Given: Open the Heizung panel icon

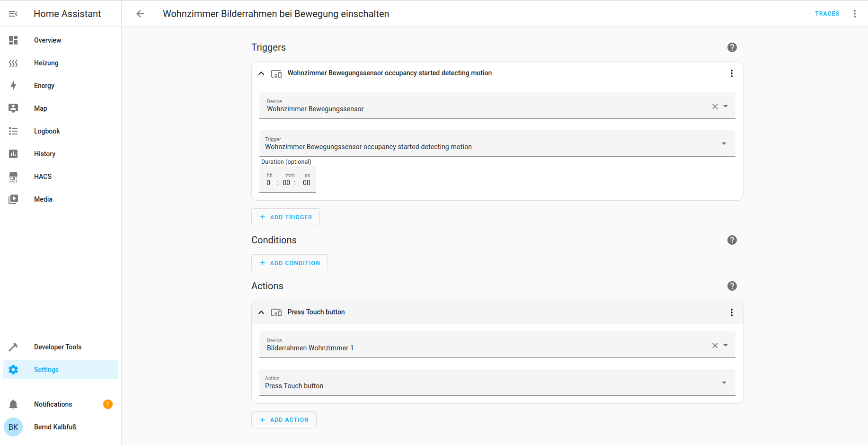Looking at the screenshot, I should click(x=13, y=63).
